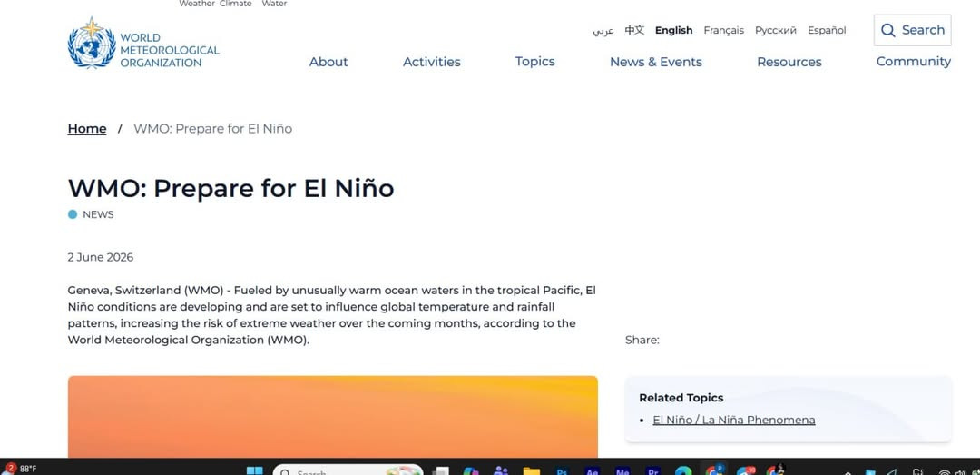Click the opening paragraph starting 'Geneva, Switzerland (WMO)'
The image size is (980, 475).
[x=332, y=315]
